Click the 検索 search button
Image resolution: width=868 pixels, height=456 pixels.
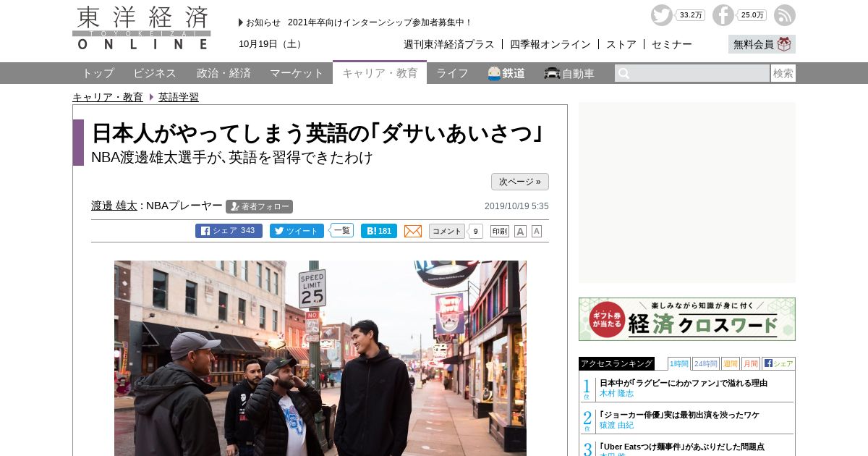(783, 73)
